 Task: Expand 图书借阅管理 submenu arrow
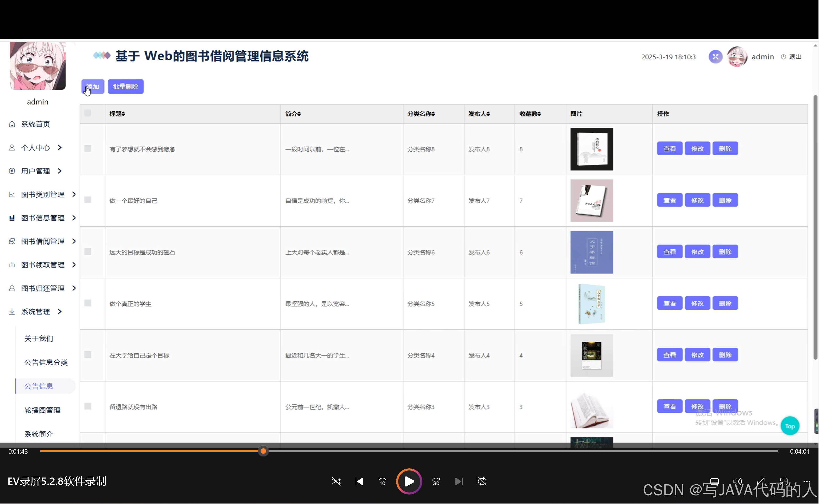coord(74,241)
